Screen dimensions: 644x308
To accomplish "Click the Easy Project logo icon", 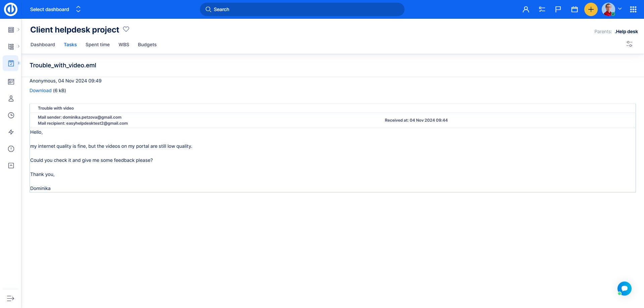I will pos(10,9).
